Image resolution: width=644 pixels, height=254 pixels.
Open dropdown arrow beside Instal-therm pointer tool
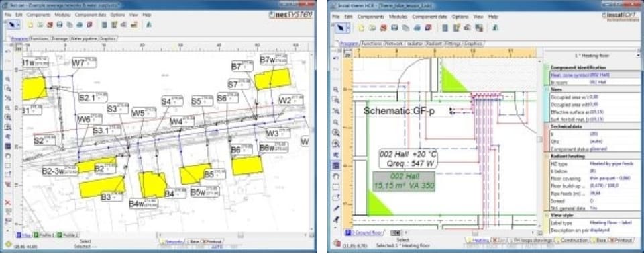pos(348,28)
